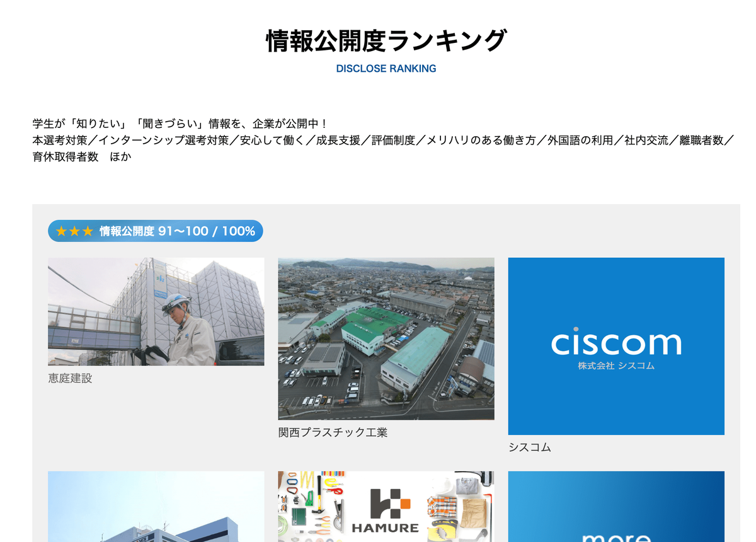The width and height of the screenshot is (756, 542).
Task: Click the 情報公開度ランキング page heading
Action: 386,41
